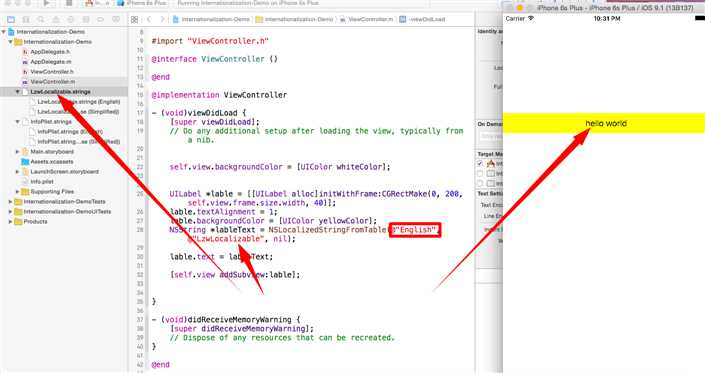Expand Internationalization-DemoUITests folder

(11, 212)
